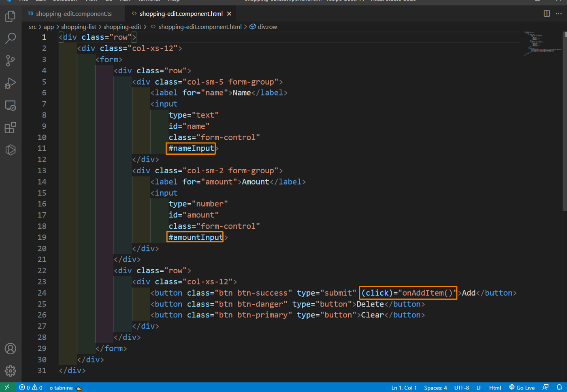This screenshot has width=567, height=392.
Task: Open the Manage gear menu
Action: point(11,371)
